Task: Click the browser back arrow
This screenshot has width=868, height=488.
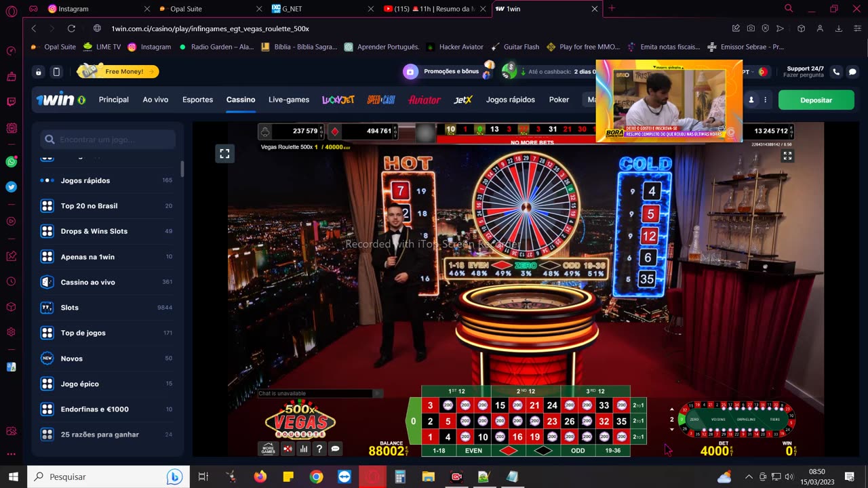Action: (34, 28)
